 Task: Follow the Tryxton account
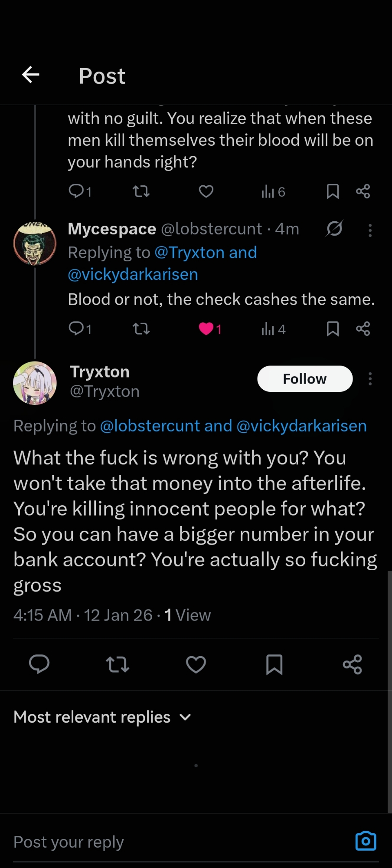tap(305, 379)
